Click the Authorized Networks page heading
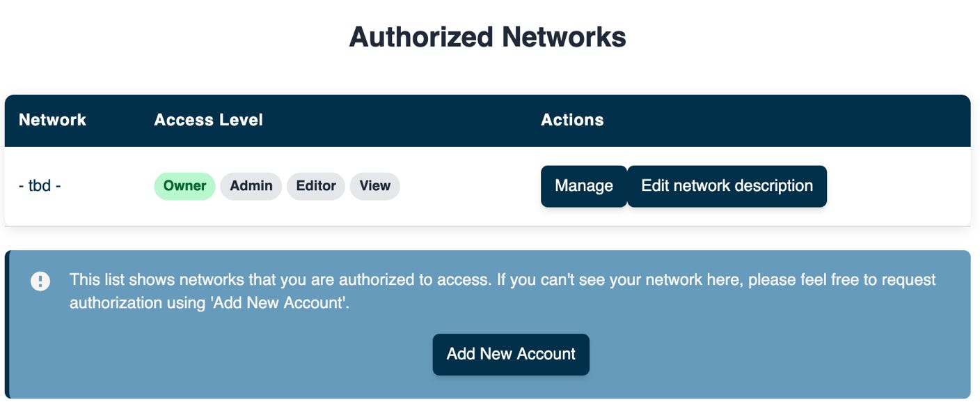Viewport: 980px width, 418px height. coord(487,36)
